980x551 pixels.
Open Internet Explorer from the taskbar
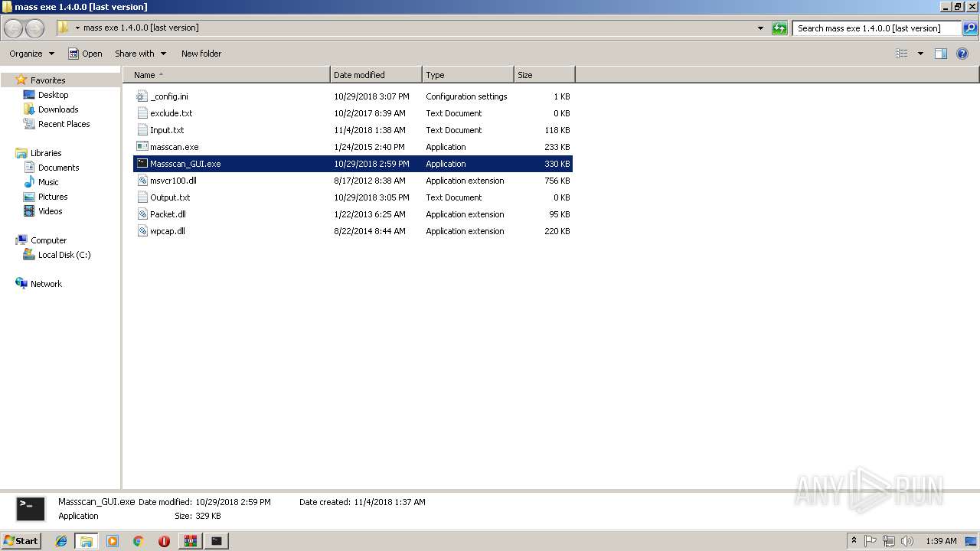[61, 541]
